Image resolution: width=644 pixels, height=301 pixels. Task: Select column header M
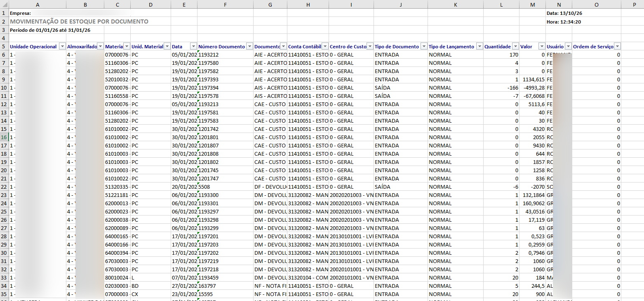pos(532,4)
